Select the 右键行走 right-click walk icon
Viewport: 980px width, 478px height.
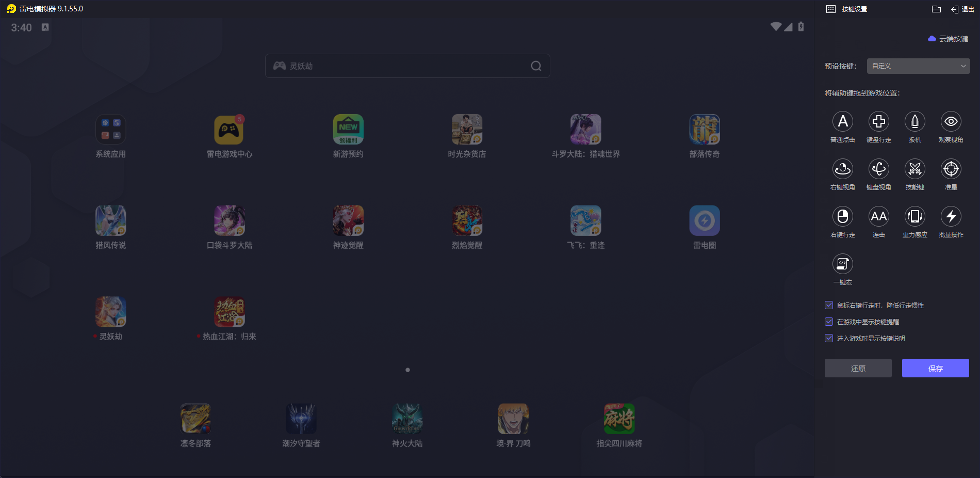click(843, 217)
